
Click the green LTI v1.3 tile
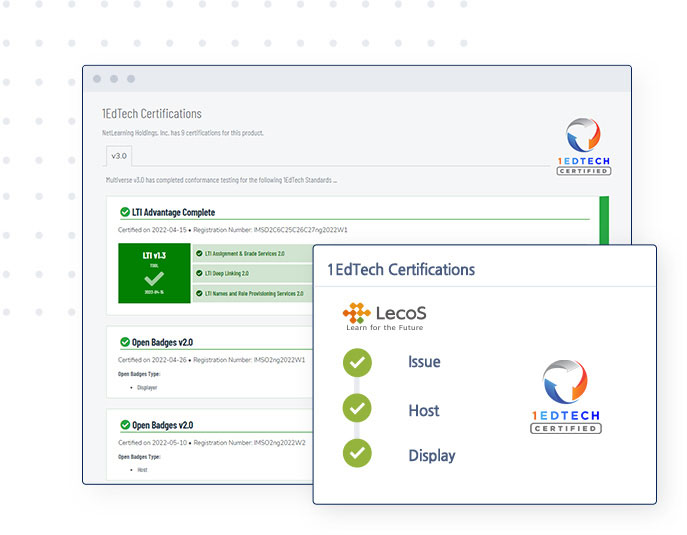pyautogui.click(x=153, y=274)
